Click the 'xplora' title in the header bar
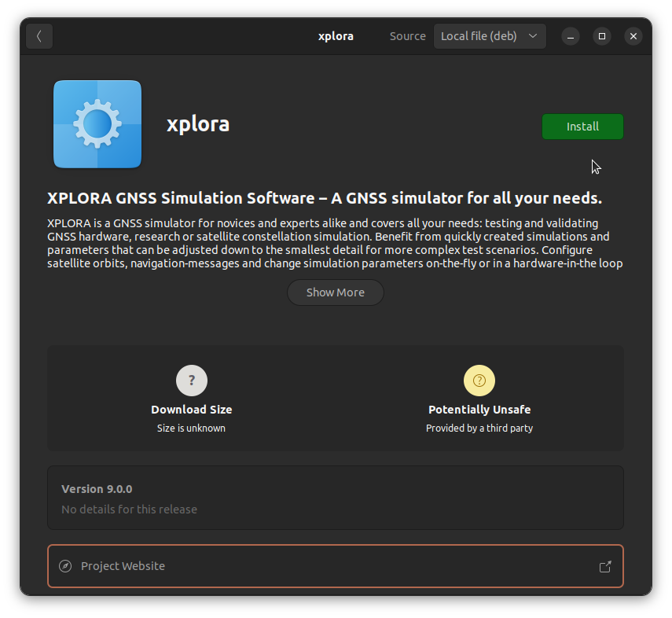The image size is (672, 618). click(x=336, y=36)
